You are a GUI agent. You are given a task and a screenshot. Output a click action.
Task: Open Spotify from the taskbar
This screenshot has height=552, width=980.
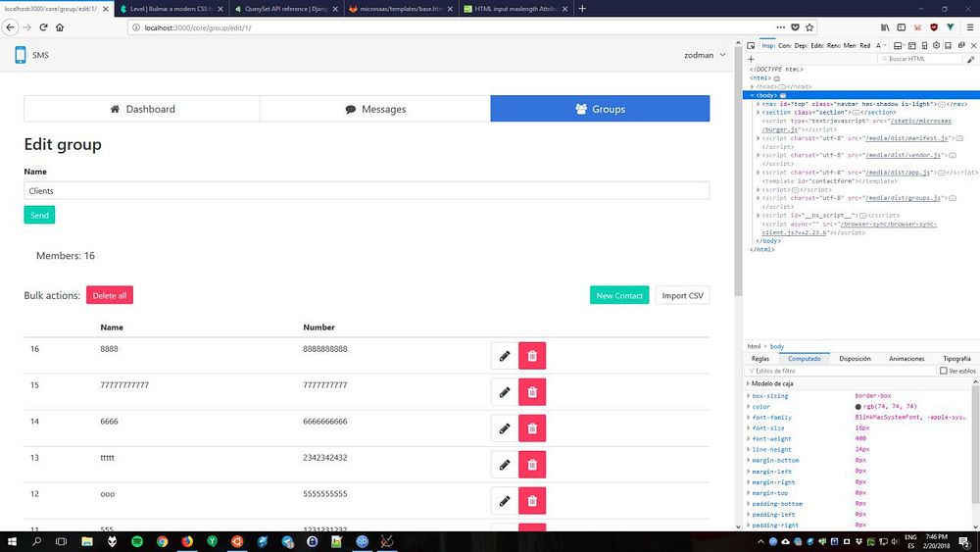(x=137, y=542)
